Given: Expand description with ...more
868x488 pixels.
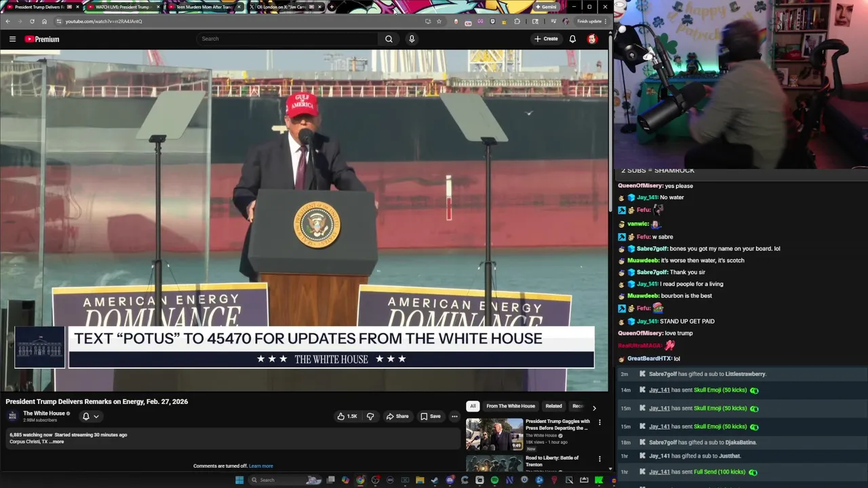Looking at the screenshot, I should (x=57, y=442).
